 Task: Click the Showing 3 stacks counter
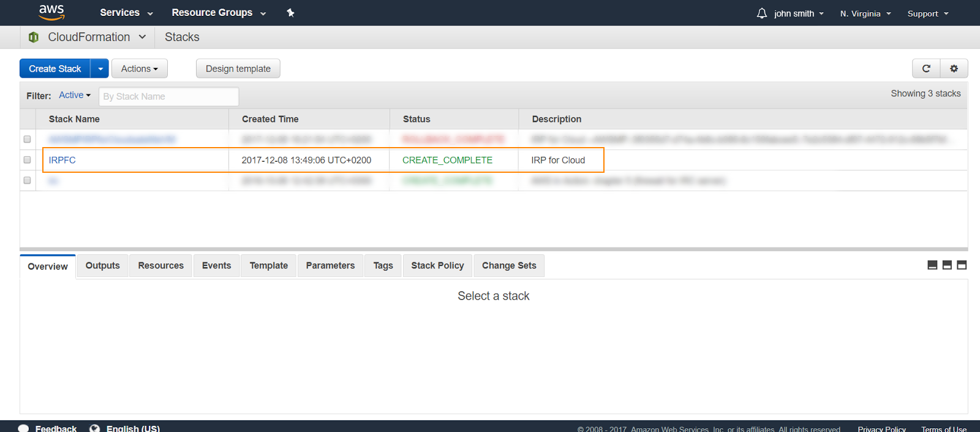pos(925,93)
